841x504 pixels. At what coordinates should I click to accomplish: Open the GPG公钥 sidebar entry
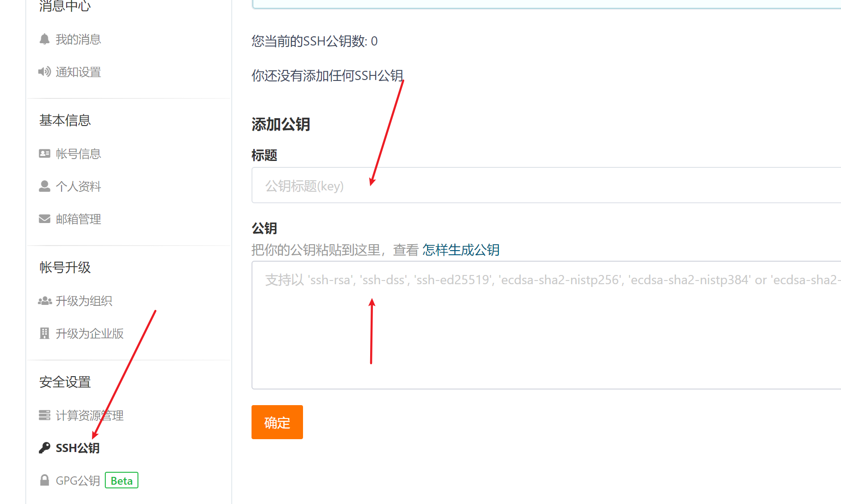click(x=78, y=481)
